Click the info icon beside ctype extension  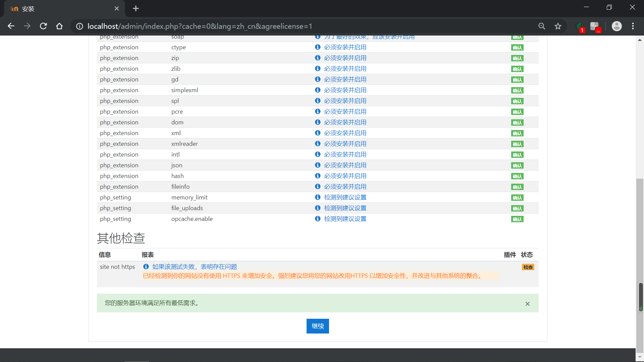pos(318,47)
